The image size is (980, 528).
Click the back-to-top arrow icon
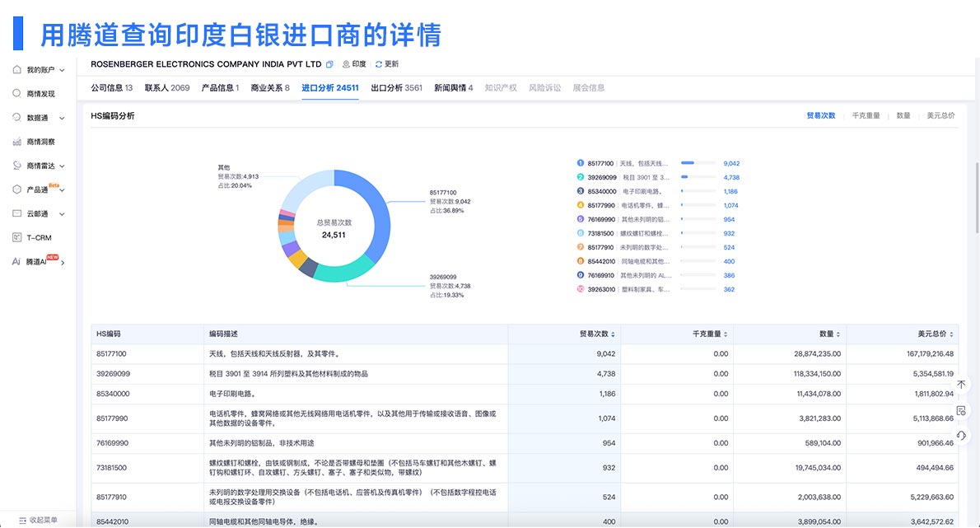click(961, 384)
